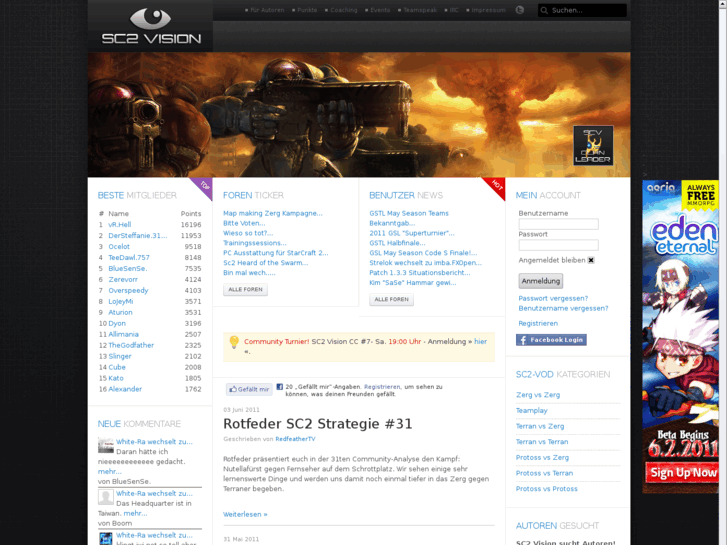Viewport: 727px width, 545px height.
Task: Open the IRC menu item
Action: (452, 10)
